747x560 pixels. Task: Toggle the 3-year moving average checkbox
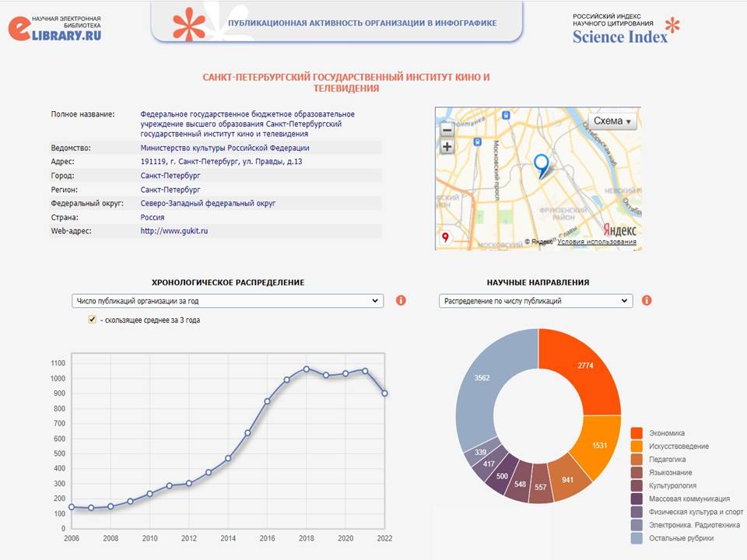93,319
